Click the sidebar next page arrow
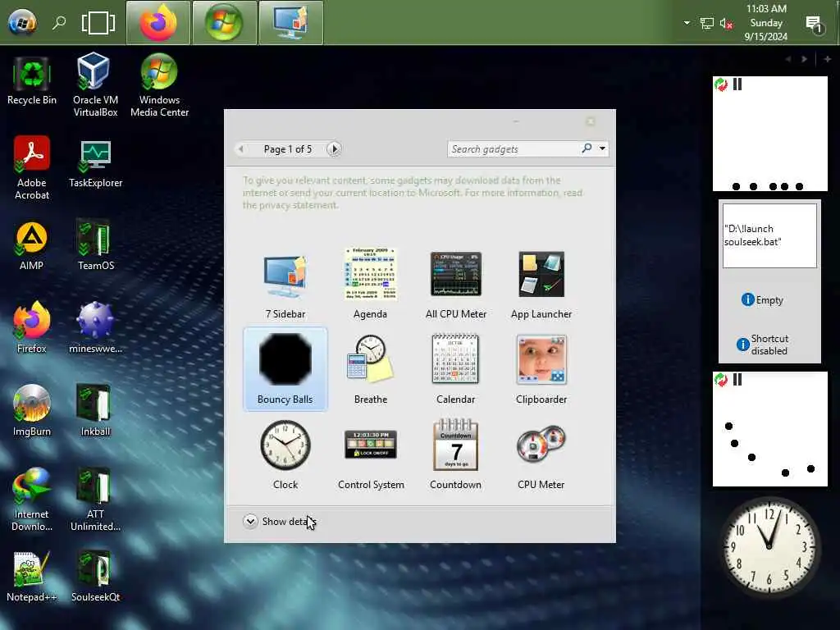This screenshot has width=840, height=630. pyautogui.click(x=804, y=59)
